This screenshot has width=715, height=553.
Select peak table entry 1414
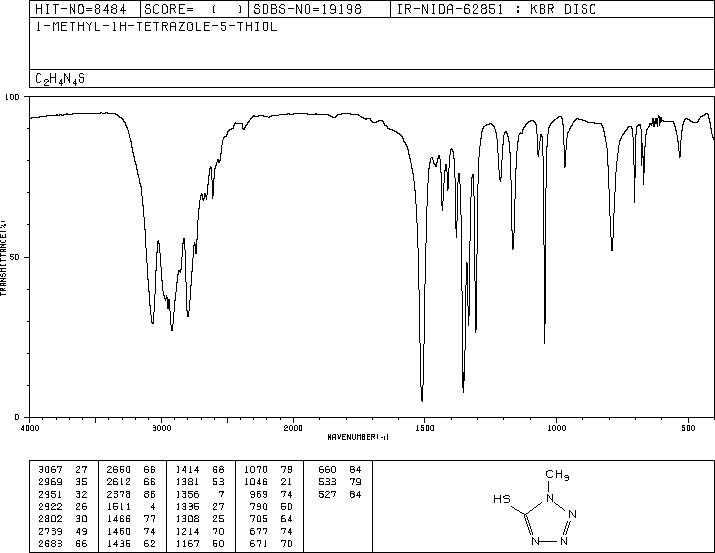pos(187,470)
